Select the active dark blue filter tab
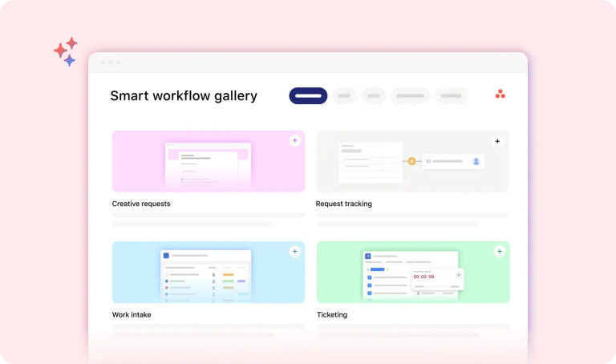Image resolution: width=616 pixels, height=364 pixels. pyautogui.click(x=308, y=96)
